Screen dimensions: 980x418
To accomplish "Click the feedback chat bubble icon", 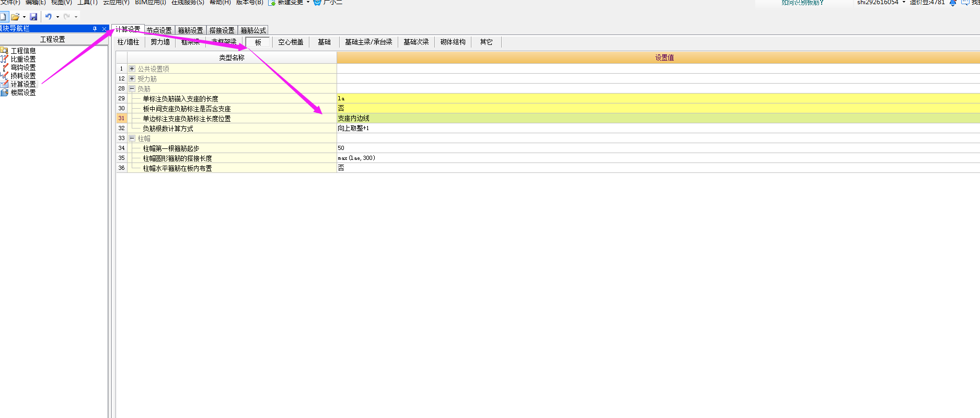I will (x=965, y=3).
